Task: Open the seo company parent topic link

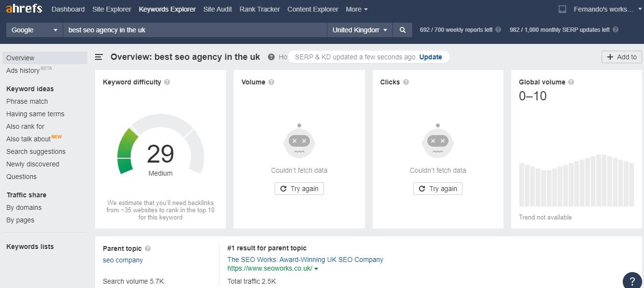Action: coord(123,260)
